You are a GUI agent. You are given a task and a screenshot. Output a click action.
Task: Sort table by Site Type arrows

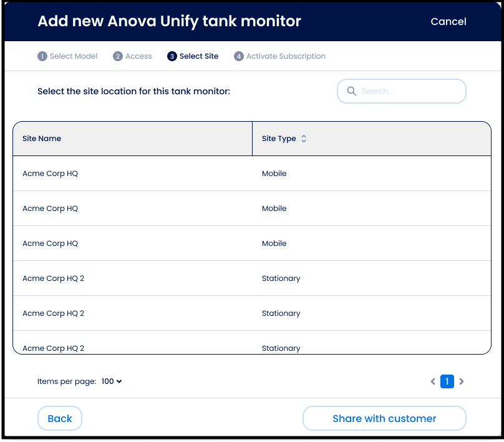[x=304, y=139]
